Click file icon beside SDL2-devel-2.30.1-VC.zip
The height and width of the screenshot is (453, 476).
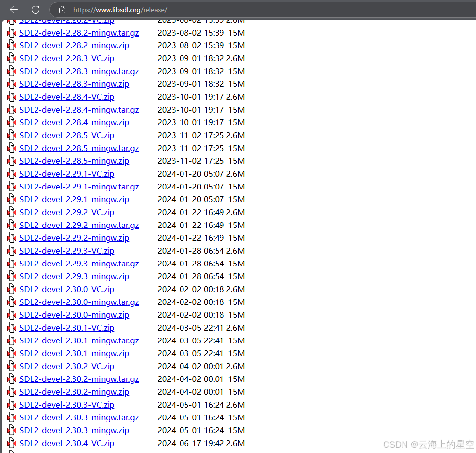(x=12, y=327)
